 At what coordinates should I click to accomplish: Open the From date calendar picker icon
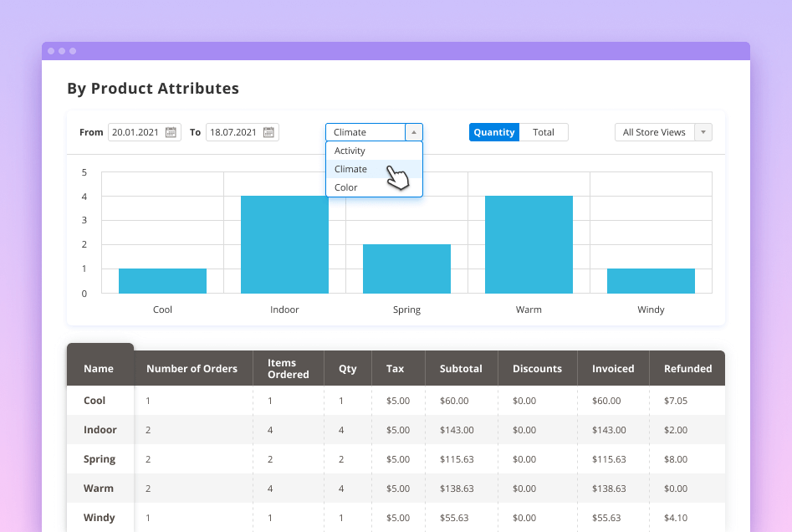[x=171, y=132]
